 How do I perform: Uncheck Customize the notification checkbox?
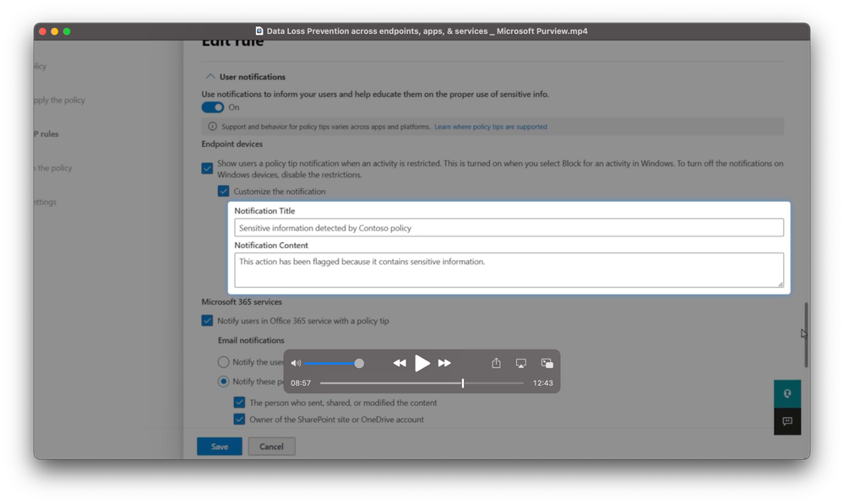(x=223, y=191)
